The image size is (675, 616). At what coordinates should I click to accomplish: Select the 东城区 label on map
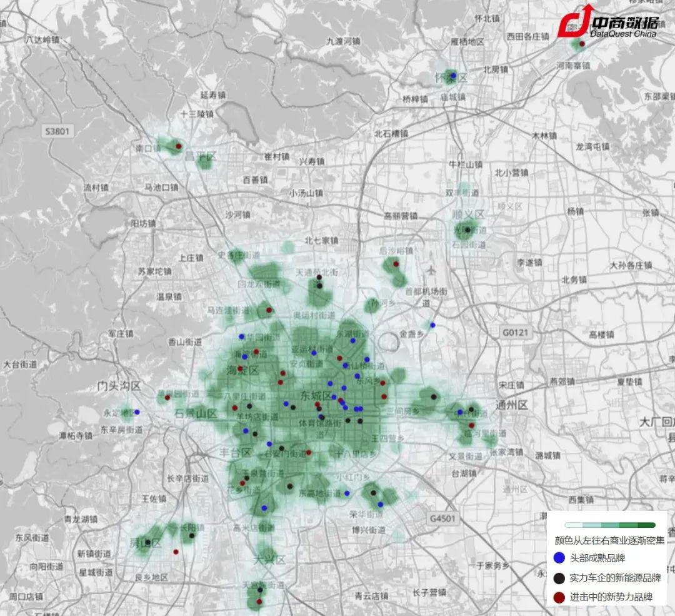315,396
